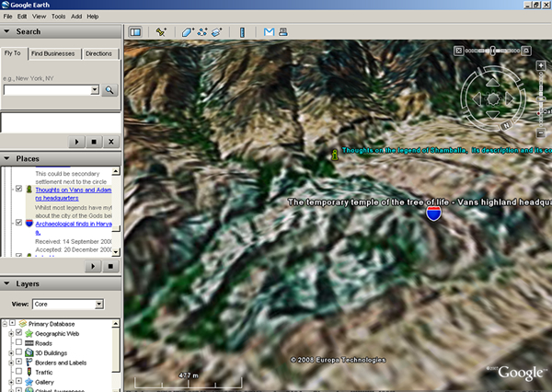Image resolution: width=552 pixels, height=392 pixels.
Task: Toggle Geographic Web layer checkbox
Action: (19, 332)
